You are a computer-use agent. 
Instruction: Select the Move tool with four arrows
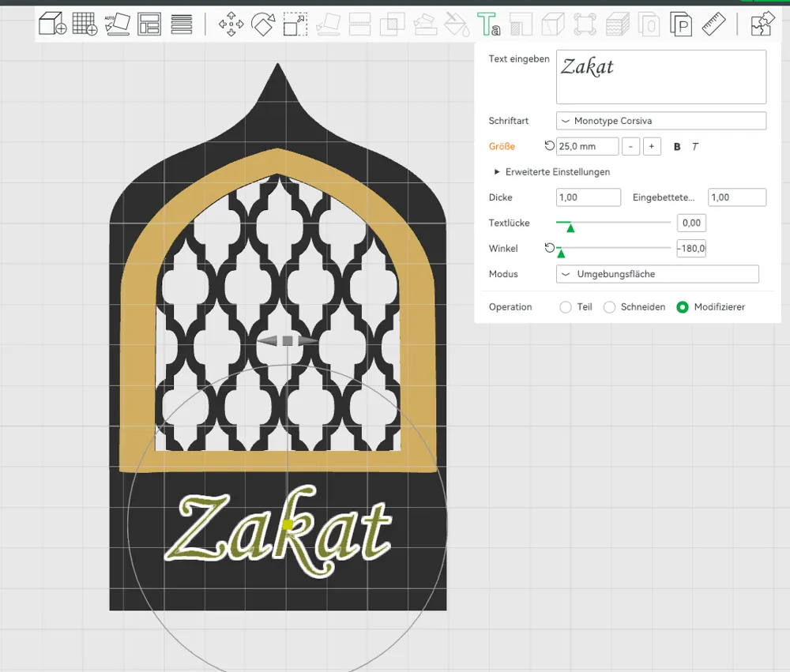(x=231, y=24)
